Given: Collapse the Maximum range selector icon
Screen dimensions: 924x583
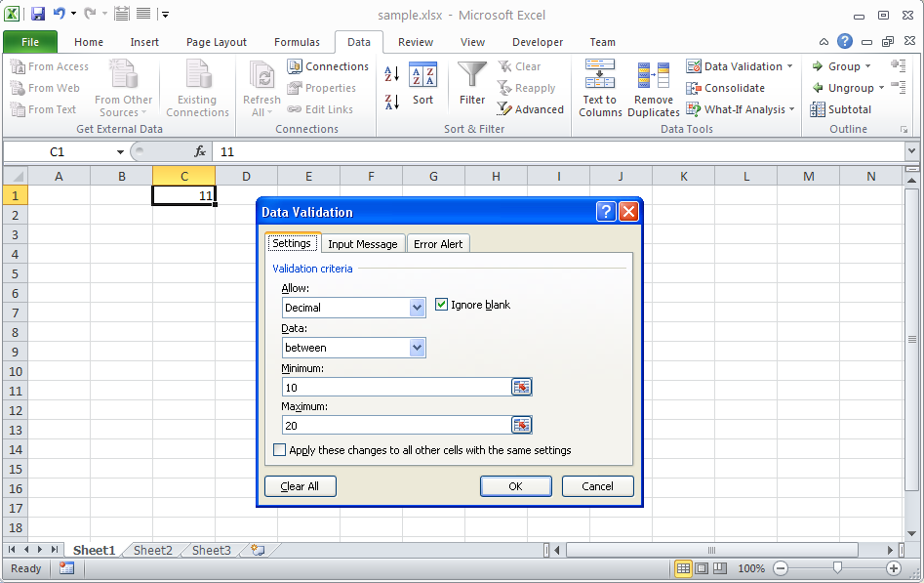Looking at the screenshot, I should tap(521, 425).
